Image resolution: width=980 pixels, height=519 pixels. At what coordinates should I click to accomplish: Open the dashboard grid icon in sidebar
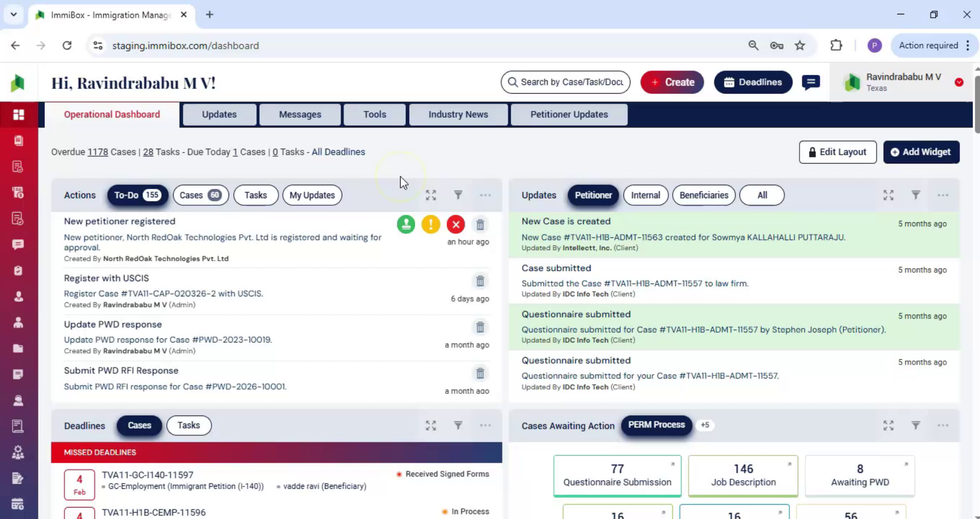click(x=18, y=115)
